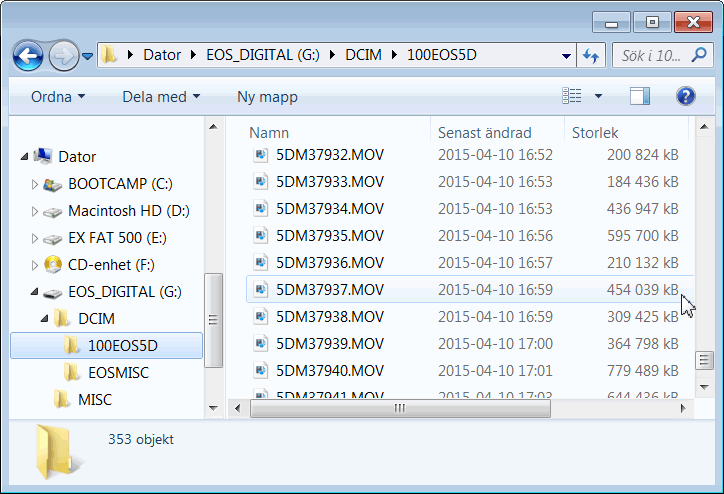Expand the Macintosh HD (D:) tree node
The height and width of the screenshot is (494, 724).
coord(35,212)
